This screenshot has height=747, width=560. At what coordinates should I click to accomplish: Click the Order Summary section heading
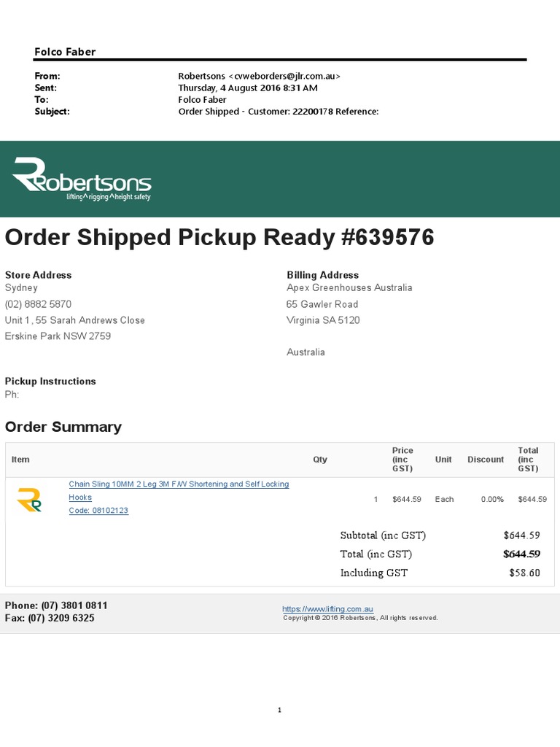pyautogui.click(x=63, y=427)
